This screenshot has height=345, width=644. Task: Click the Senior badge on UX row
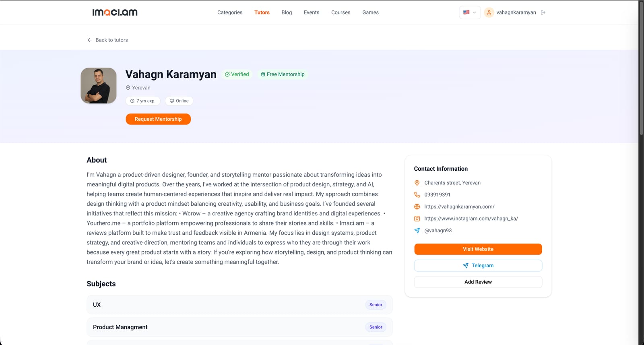376,305
